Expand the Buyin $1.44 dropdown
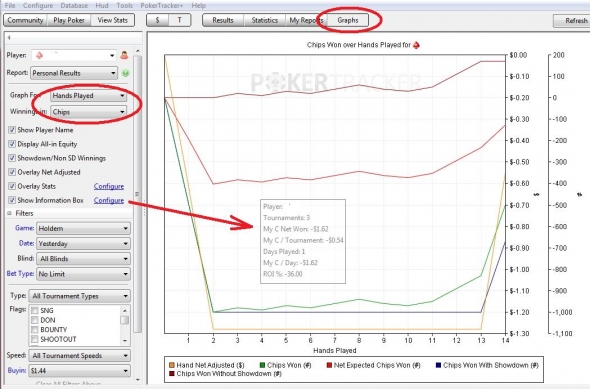The image size is (590, 389). [79, 371]
